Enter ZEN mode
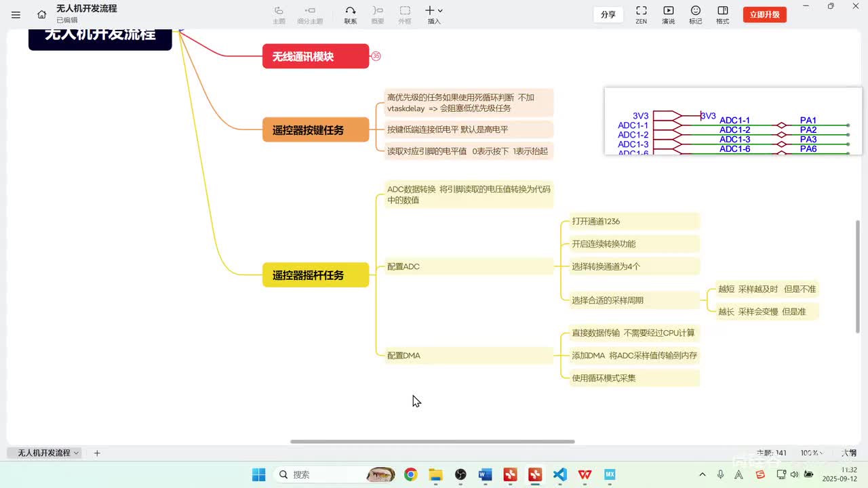Image resolution: width=868 pixels, height=488 pixels. pyautogui.click(x=641, y=14)
